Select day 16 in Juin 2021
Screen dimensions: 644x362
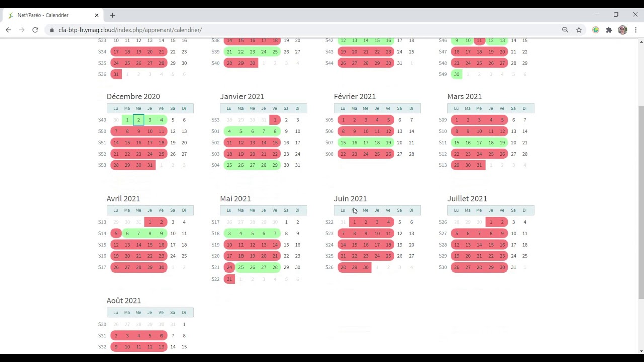(366, 245)
